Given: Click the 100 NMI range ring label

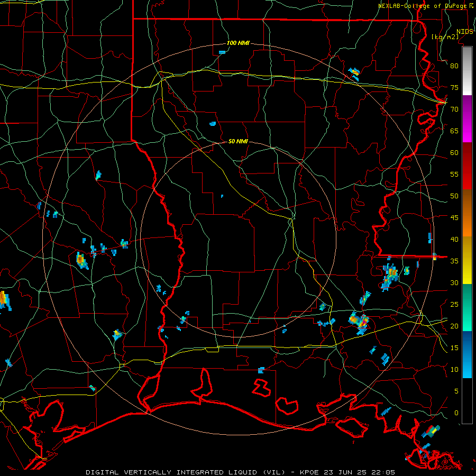Looking at the screenshot, I should (x=238, y=43).
